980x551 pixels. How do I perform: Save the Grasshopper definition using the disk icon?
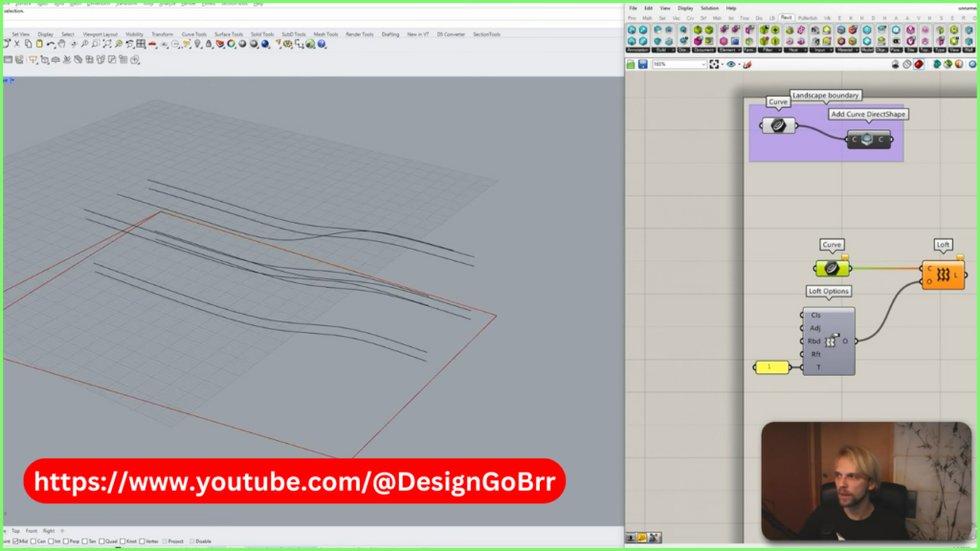(642, 63)
